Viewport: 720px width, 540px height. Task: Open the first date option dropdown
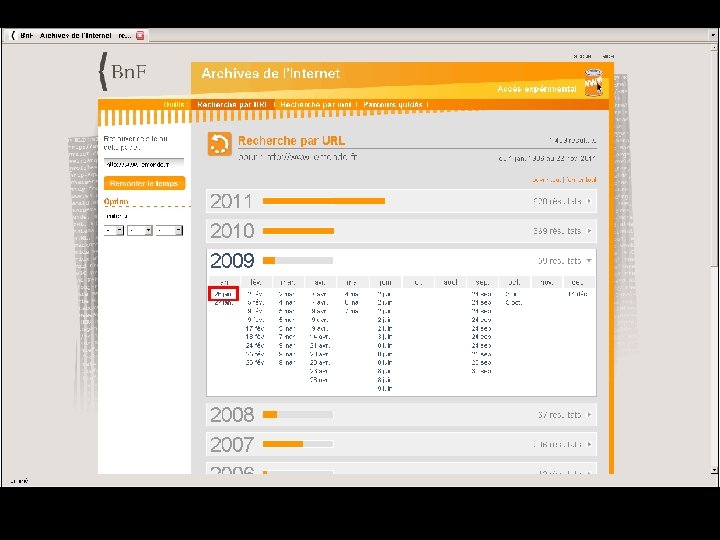tap(114, 231)
